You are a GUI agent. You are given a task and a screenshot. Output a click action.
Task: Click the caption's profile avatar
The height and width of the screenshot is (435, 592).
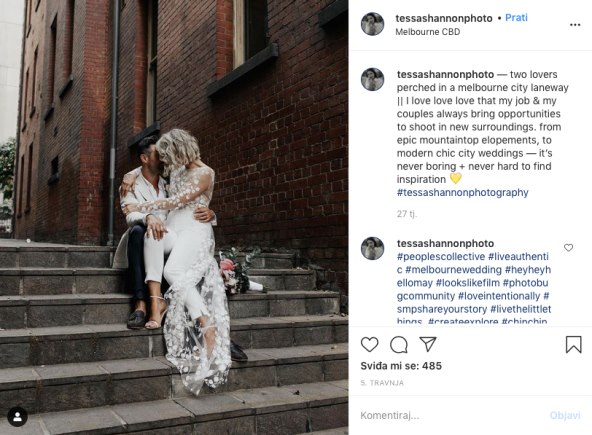pos(372,79)
